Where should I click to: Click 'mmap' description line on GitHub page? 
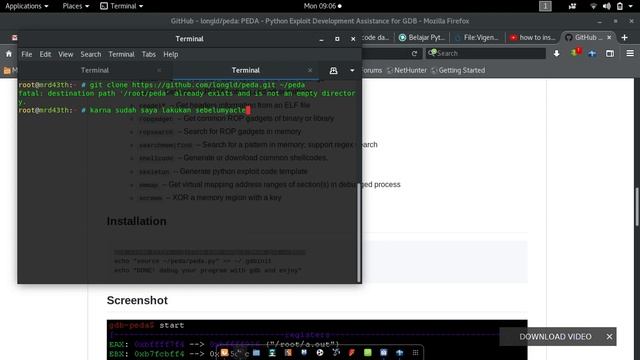coord(269,184)
